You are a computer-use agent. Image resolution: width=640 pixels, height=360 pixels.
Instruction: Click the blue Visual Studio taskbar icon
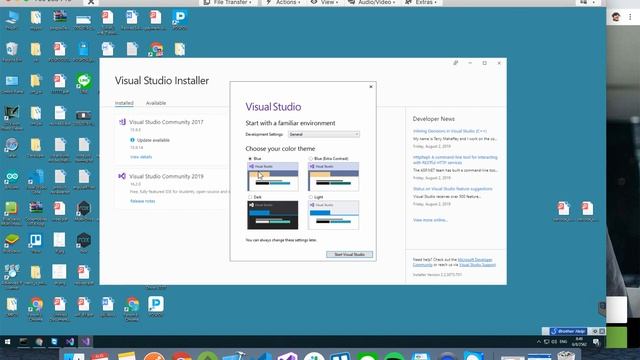[x=70, y=342]
